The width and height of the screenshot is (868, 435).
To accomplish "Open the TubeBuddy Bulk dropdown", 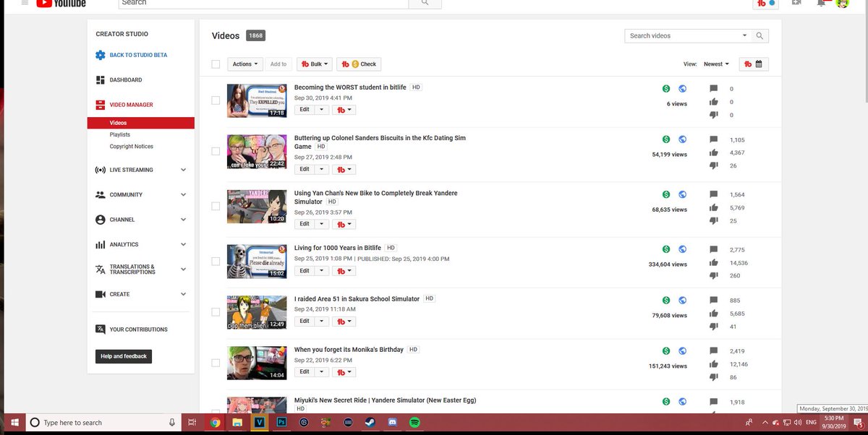I will (x=315, y=64).
